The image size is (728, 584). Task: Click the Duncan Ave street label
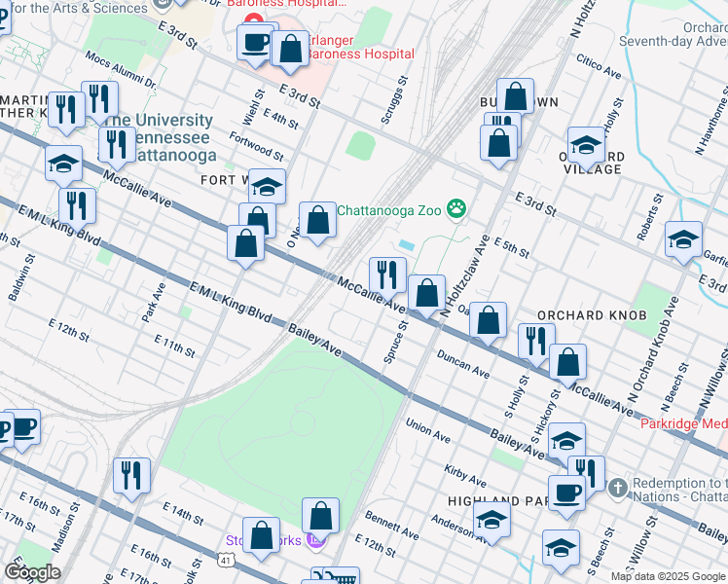463,364
